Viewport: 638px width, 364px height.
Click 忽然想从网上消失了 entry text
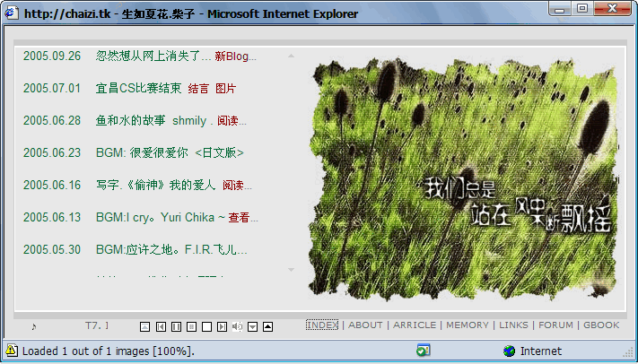[153, 56]
